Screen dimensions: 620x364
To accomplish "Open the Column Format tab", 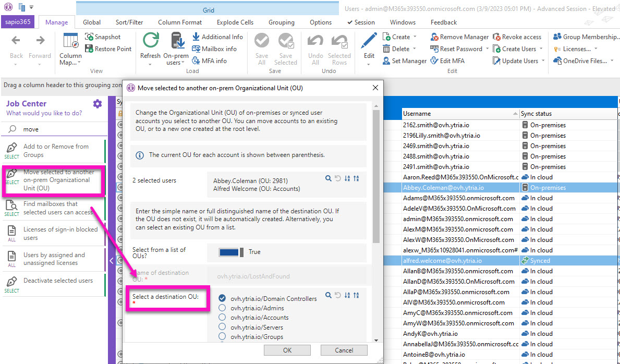I will click(180, 22).
